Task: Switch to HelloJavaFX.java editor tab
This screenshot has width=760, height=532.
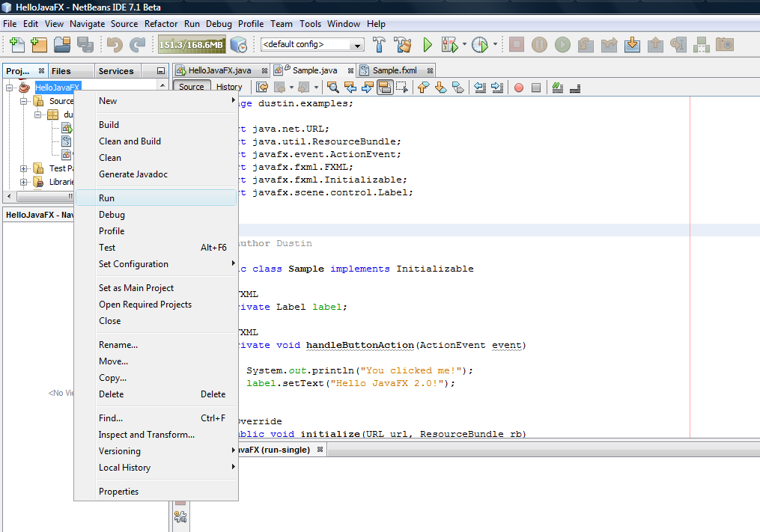Action: coord(219,71)
